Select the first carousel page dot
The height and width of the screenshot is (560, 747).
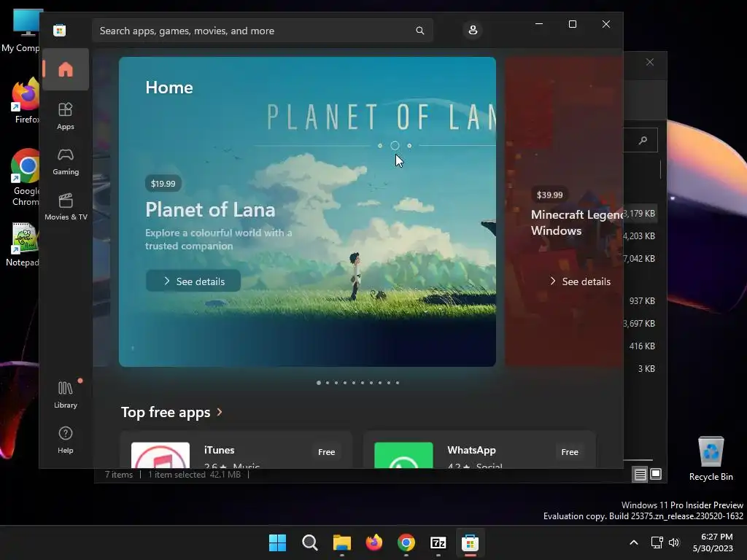coord(319,382)
